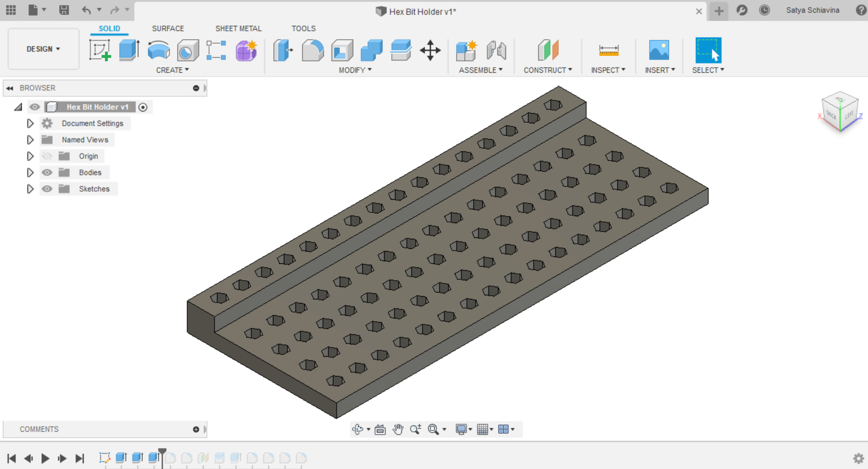Screen dimensions: 868x469
Task: Activate the Extrude tool
Action: (x=129, y=50)
